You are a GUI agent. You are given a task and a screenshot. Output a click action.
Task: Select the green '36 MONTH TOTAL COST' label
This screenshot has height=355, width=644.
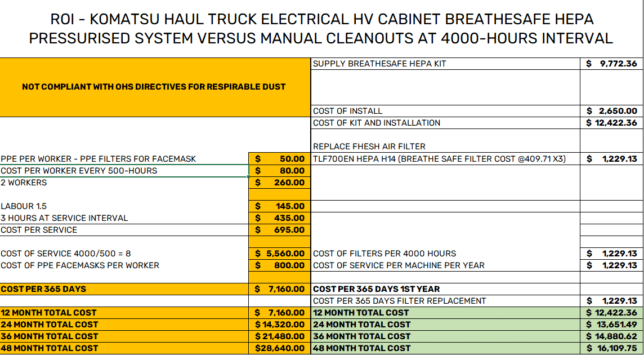tap(446, 336)
